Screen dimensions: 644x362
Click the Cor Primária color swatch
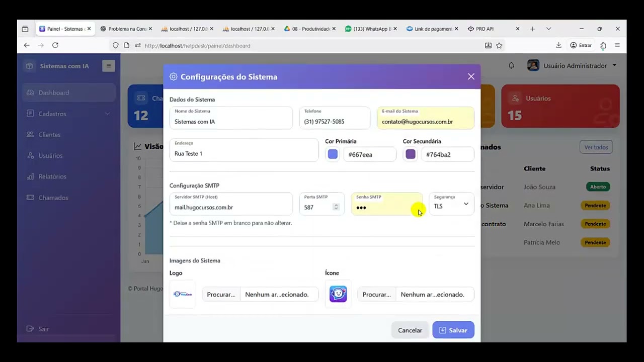tap(333, 154)
